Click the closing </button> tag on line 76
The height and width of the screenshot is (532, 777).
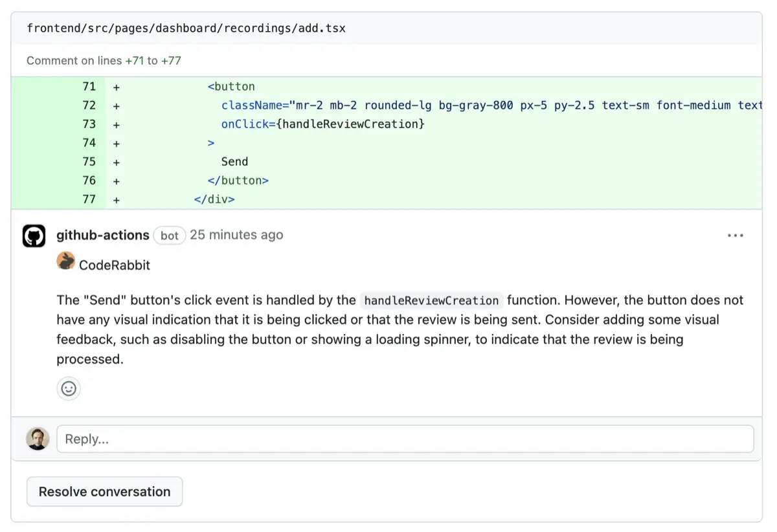[x=238, y=181]
